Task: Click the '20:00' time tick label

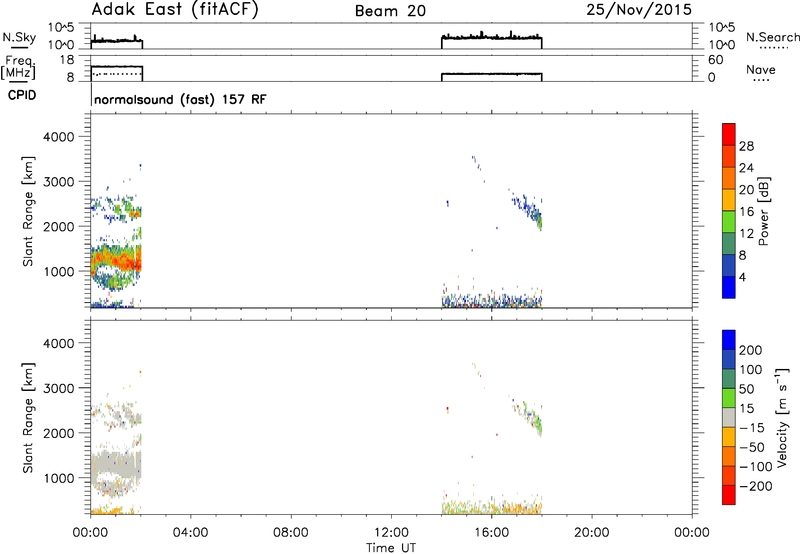Action: (x=591, y=533)
